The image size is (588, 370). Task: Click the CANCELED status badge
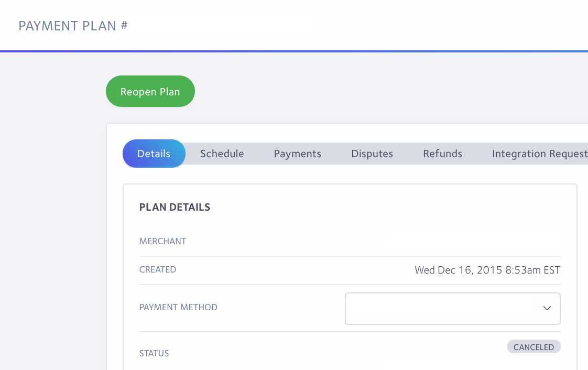[x=533, y=347]
